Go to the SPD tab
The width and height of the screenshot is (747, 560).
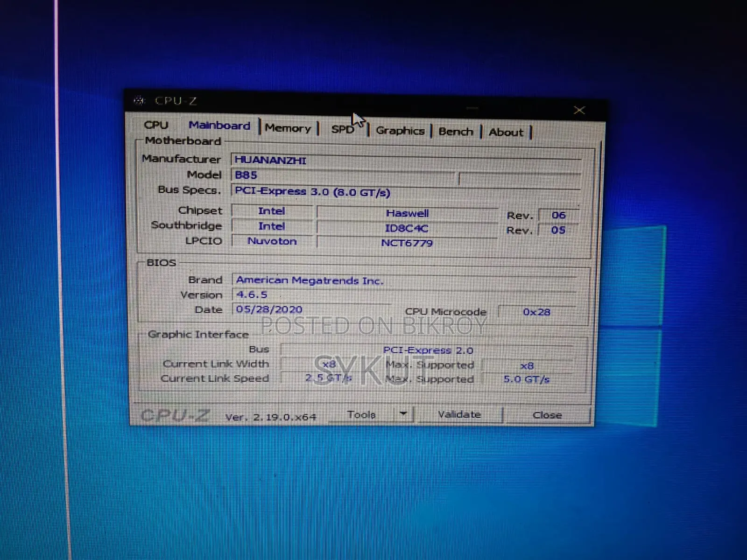click(x=343, y=130)
